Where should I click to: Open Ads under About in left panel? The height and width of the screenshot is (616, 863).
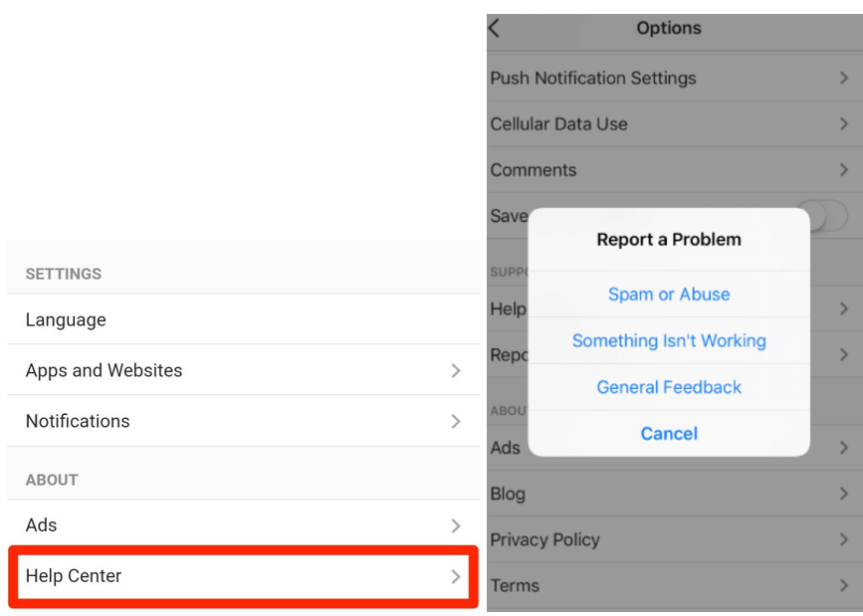[244, 524]
